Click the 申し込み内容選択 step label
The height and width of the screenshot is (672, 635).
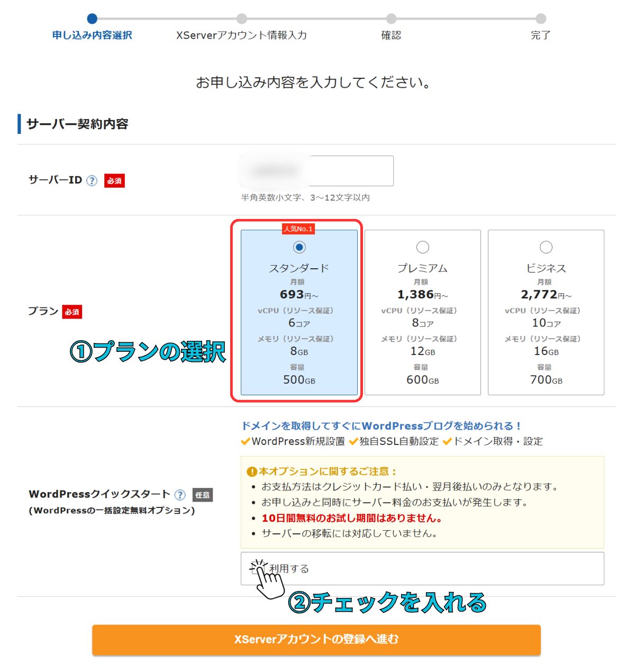[92, 35]
